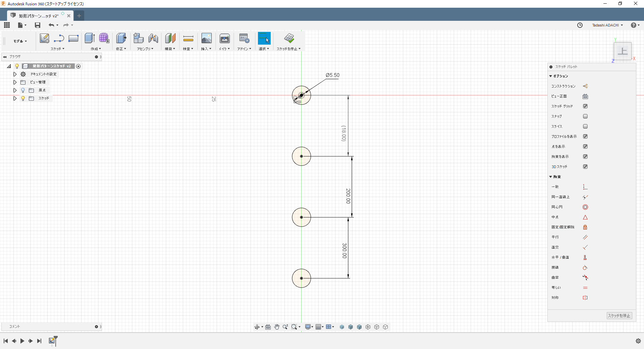Enable the Snap checkbox

point(585,116)
